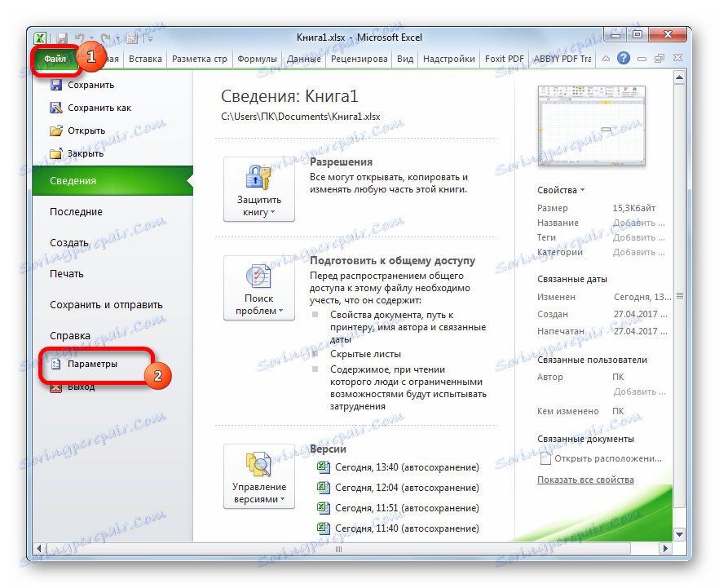This screenshot has width=719, height=588.
Task: Click the horizontal scrollbar left arrow
Action: click(39, 549)
